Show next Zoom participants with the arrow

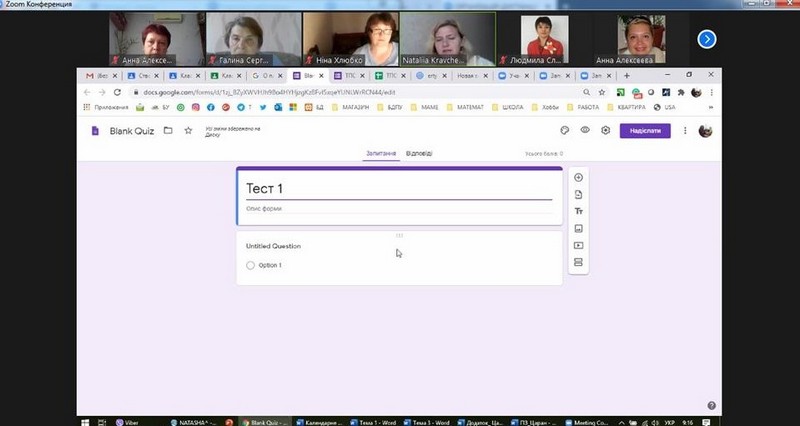[707, 39]
